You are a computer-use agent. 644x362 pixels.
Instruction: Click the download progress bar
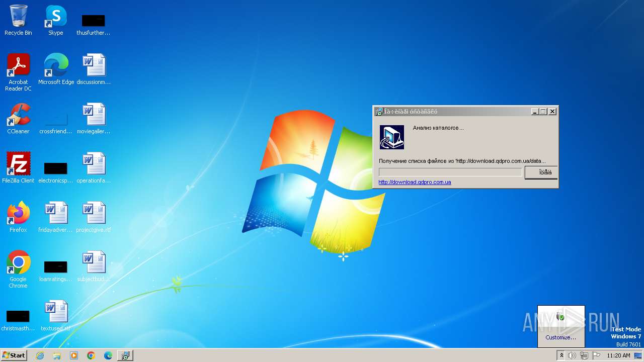(450, 172)
